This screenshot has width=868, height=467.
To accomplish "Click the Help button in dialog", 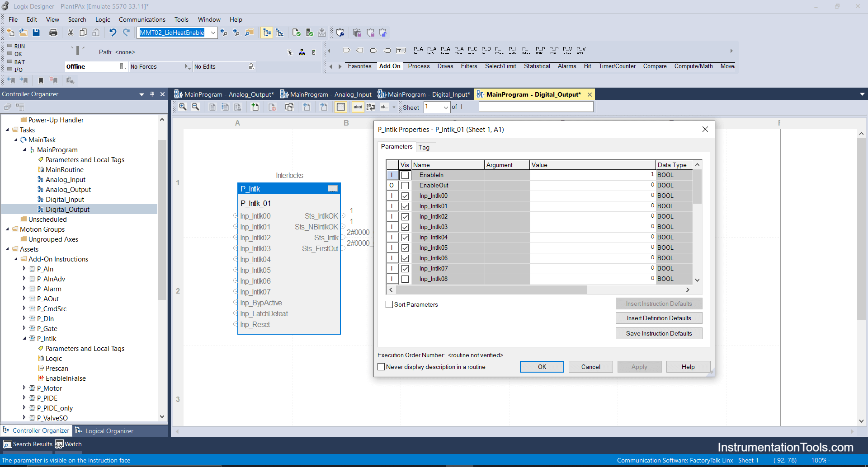I will 688,367.
